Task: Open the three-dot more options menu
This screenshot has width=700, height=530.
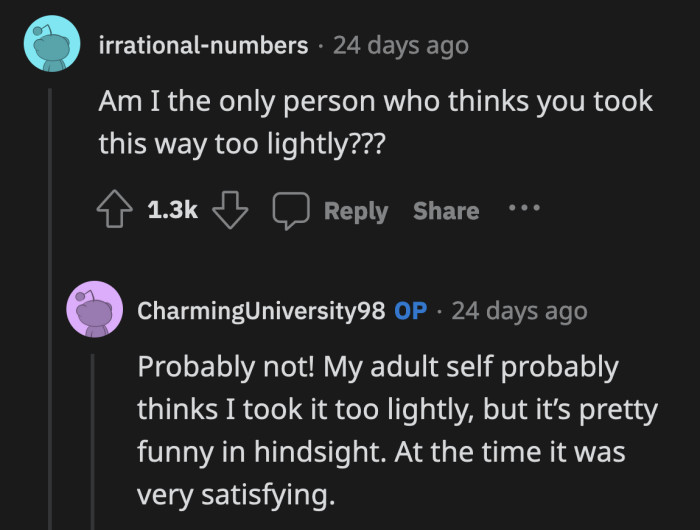Action: (524, 210)
